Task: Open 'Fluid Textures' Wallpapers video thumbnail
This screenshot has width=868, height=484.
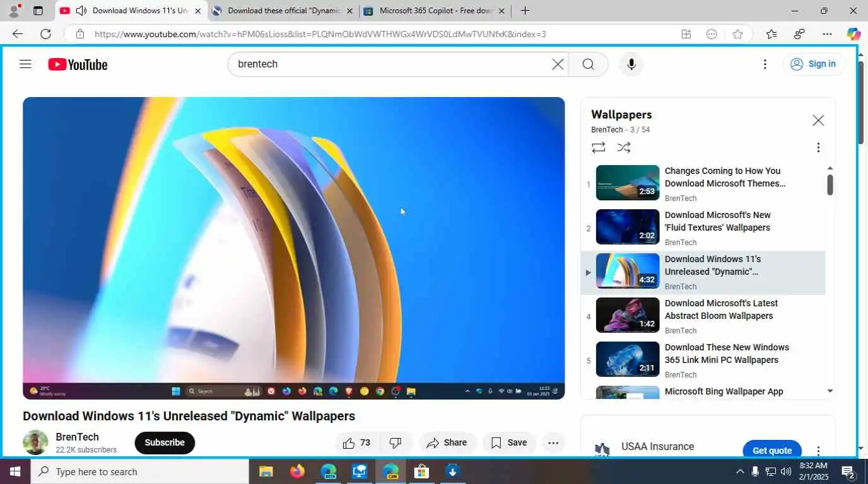Action: [x=628, y=227]
